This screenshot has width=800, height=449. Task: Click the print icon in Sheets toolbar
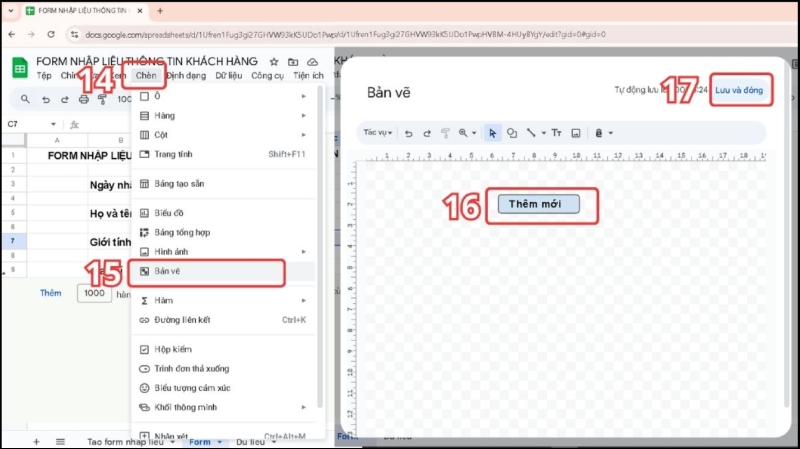tap(84, 99)
